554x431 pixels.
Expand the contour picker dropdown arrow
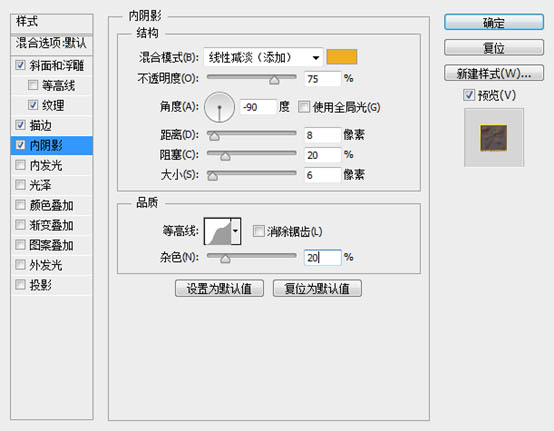[x=236, y=231]
